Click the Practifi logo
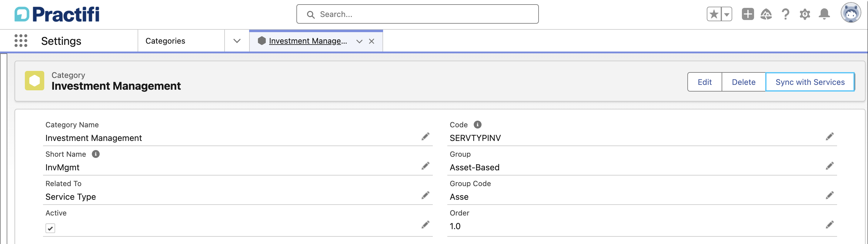 tap(57, 14)
